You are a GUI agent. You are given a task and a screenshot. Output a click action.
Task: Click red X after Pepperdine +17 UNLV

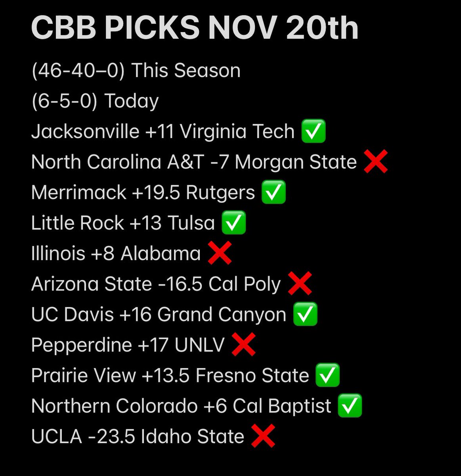click(243, 345)
